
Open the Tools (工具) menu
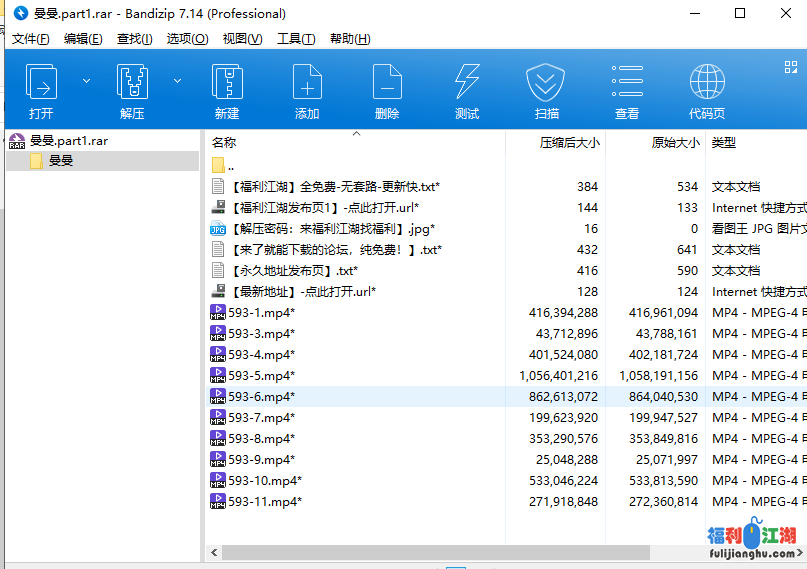[294, 39]
